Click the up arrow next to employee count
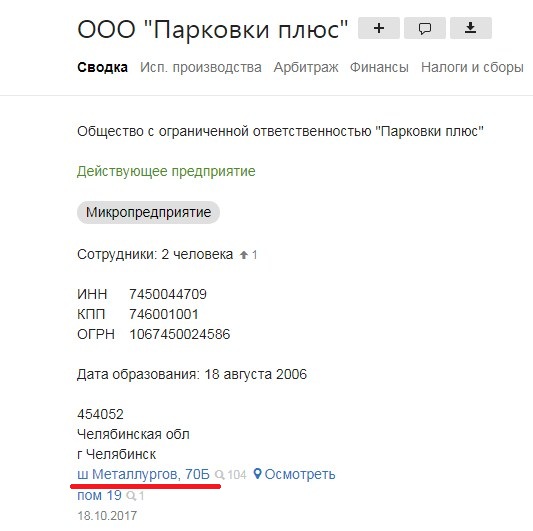 [x=244, y=255]
